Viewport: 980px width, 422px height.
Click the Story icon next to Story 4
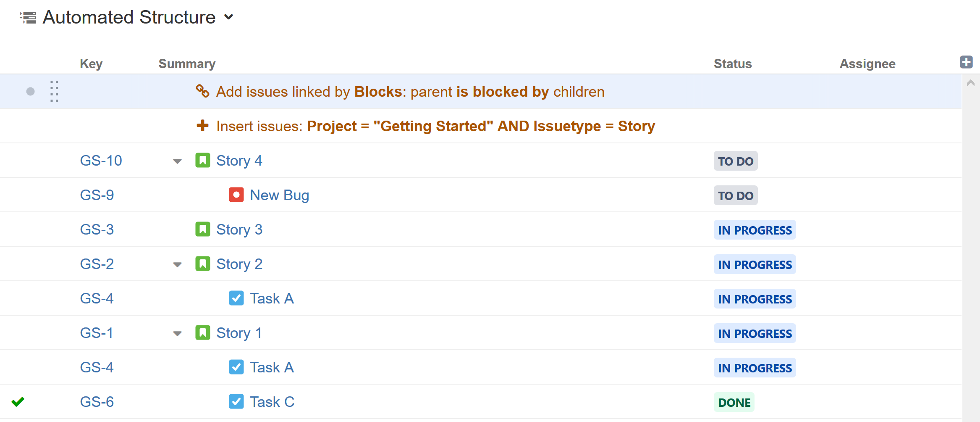[203, 160]
